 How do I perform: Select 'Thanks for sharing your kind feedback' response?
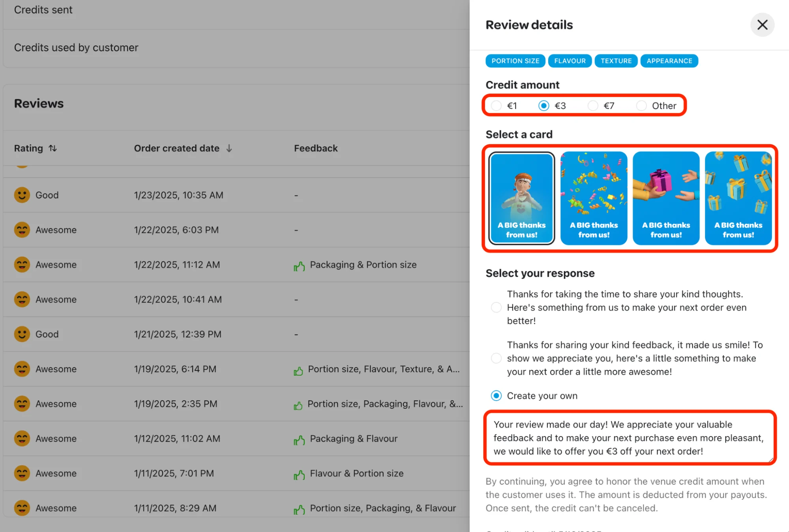pyautogui.click(x=496, y=358)
